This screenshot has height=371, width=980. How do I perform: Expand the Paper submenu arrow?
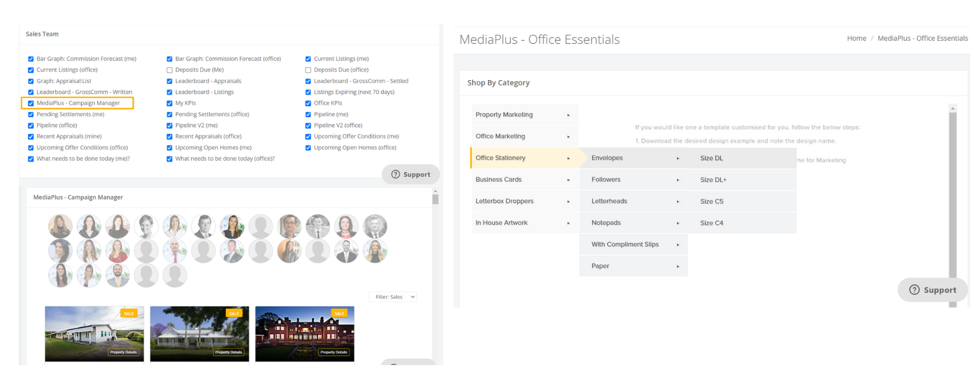pos(678,267)
